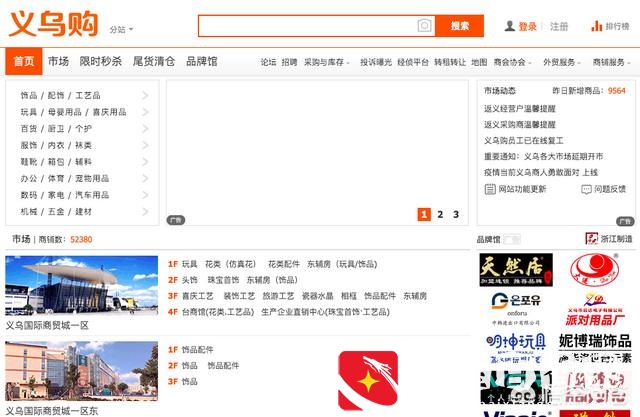Click the 网站功能更新 list icon
This screenshot has height=417, width=640.
coord(490,189)
